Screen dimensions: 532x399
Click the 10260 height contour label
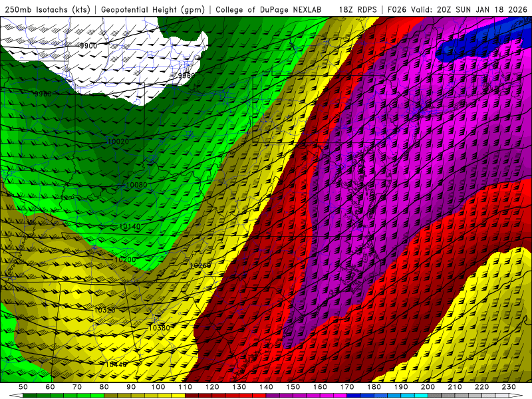[201, 265]
